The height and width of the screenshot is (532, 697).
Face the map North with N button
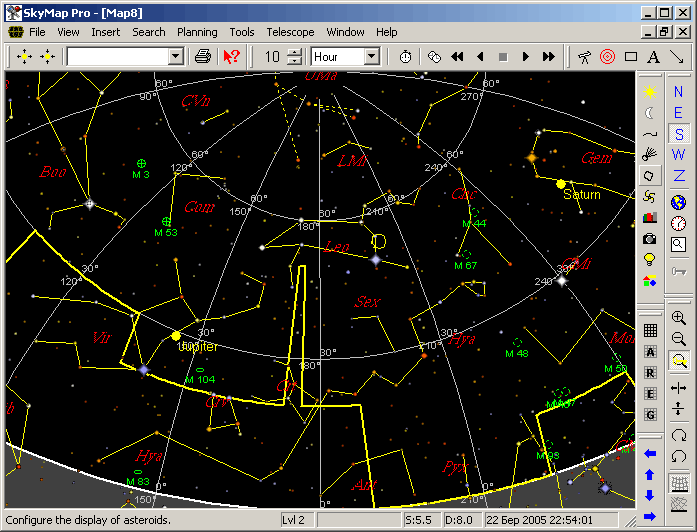678,92
